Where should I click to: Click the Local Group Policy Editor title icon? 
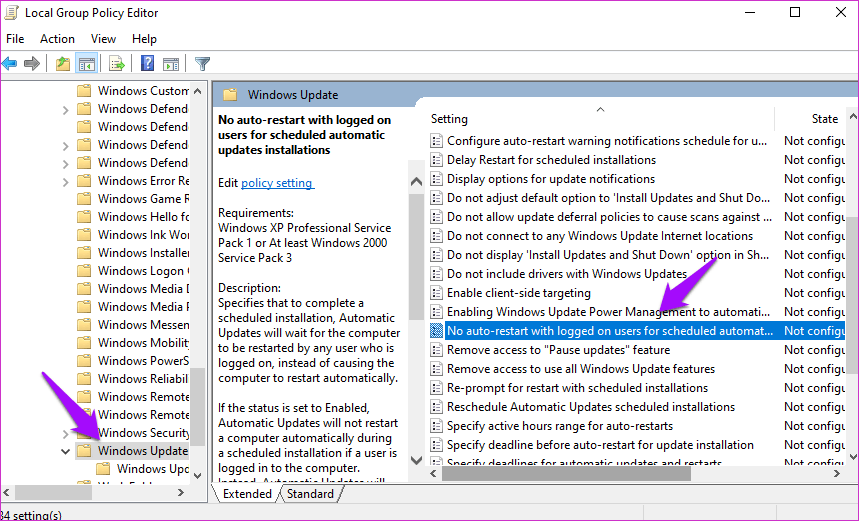[x=11, y=13]
